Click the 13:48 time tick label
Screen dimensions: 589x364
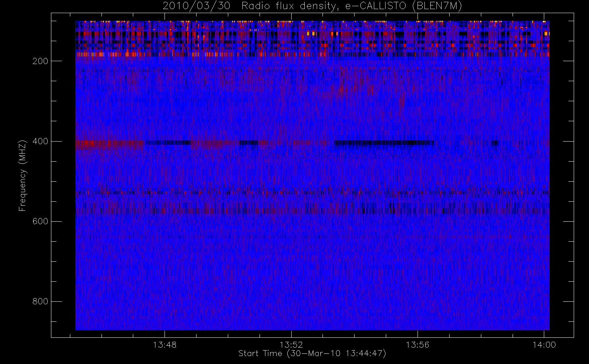point(165,345)
